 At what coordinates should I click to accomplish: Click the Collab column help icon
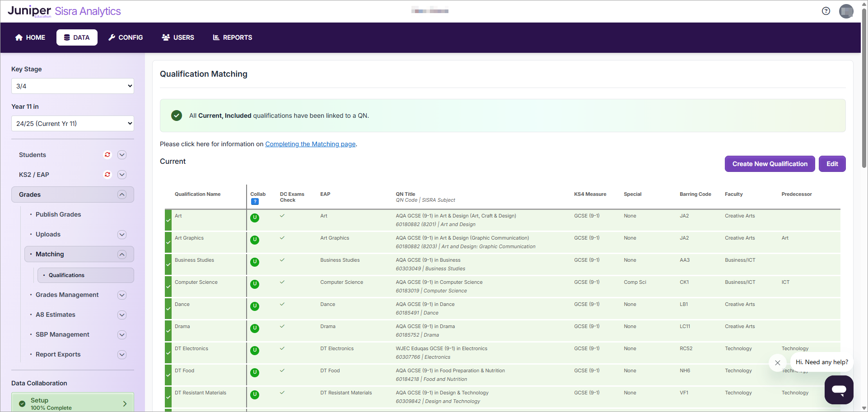255,202
